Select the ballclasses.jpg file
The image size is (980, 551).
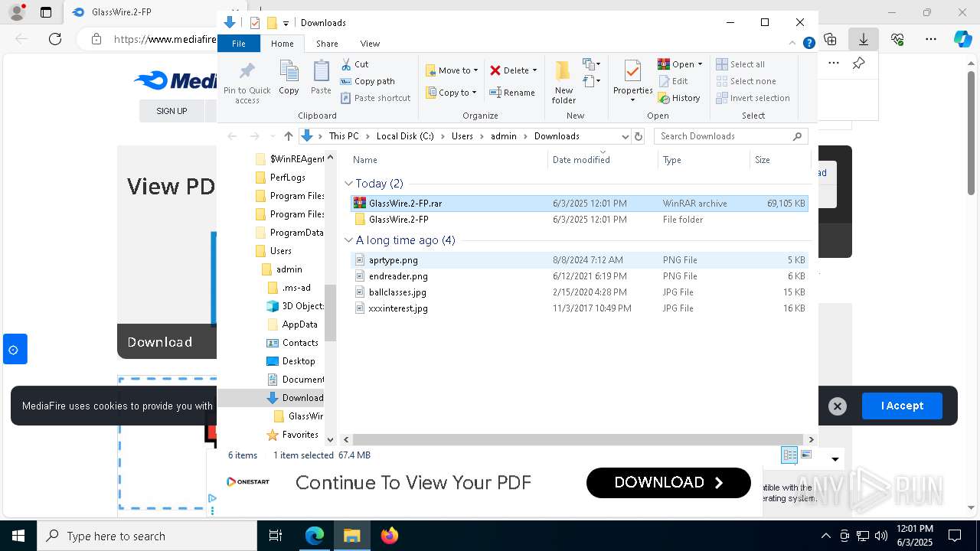[x=580, y=292]
